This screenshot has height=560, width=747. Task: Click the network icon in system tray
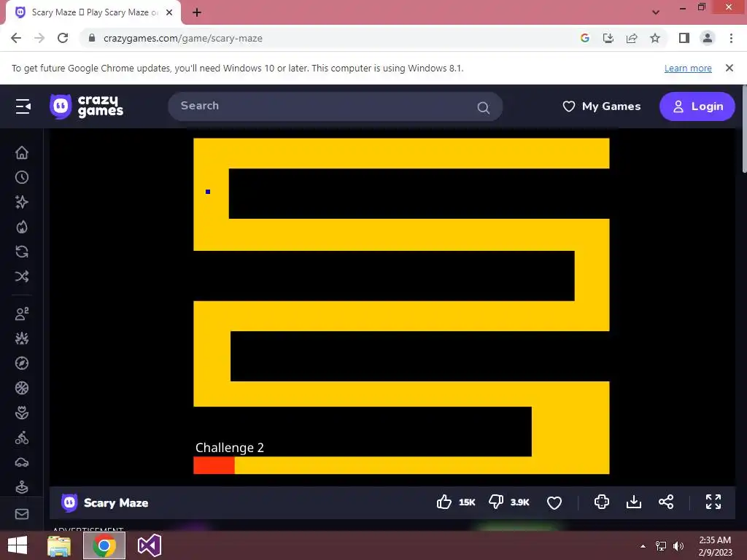pyautogui.click(x=661, y=545)
